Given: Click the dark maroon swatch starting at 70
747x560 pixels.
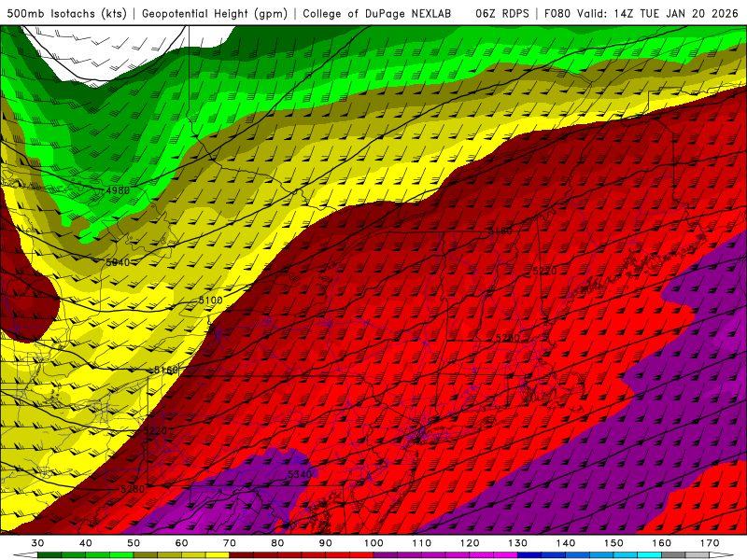Looking at the screenshot, I should click(242, 555).
